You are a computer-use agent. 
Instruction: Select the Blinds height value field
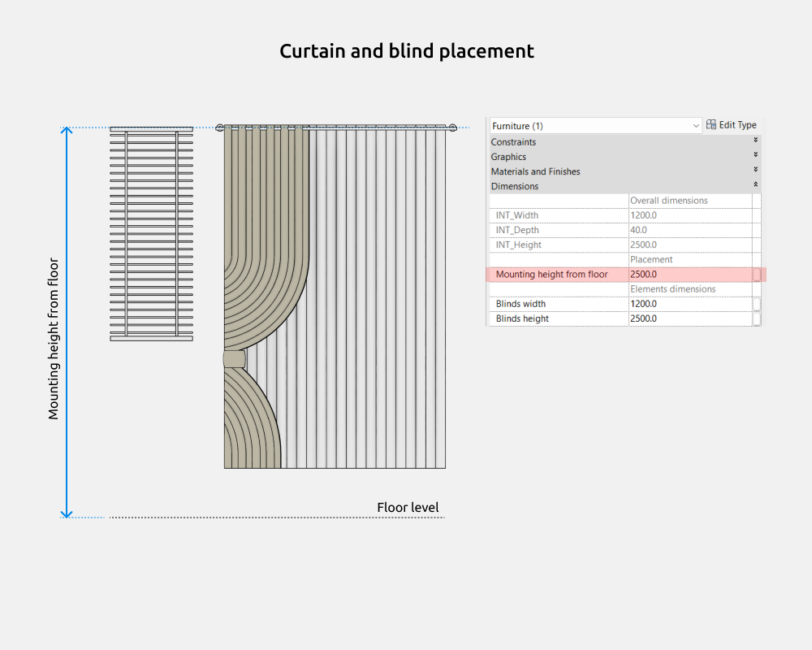(690, 318)
